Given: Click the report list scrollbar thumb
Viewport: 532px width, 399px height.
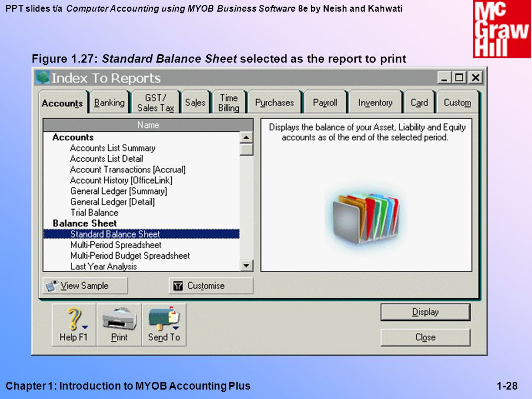Looking at the screenshot, I should point(246,150).
